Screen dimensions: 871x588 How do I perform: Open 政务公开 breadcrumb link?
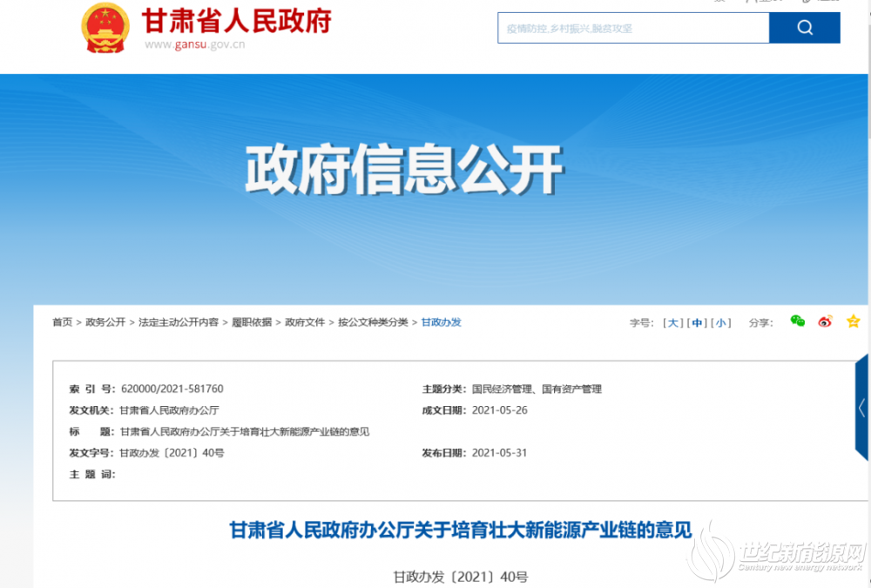click(105, 322)
